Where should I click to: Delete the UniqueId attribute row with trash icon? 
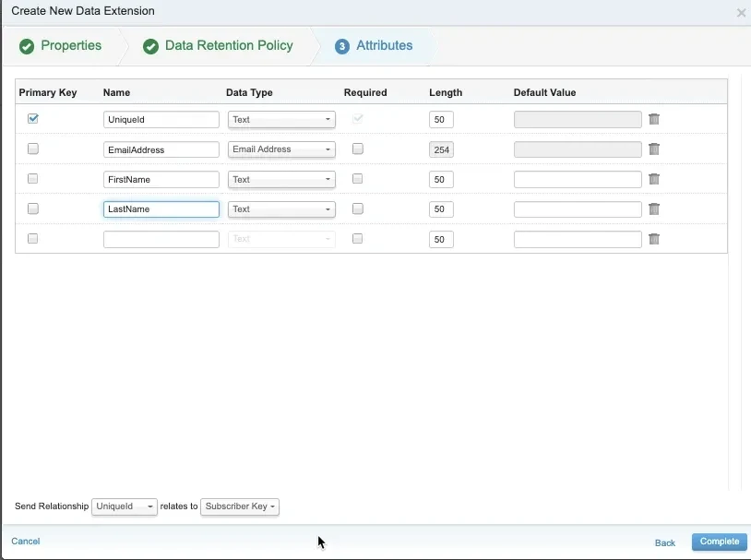pyautogui.click(x=654, y=119)
